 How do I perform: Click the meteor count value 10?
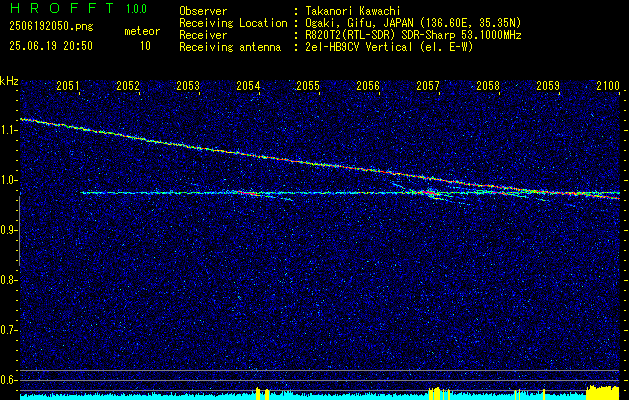(x=145, y=46)
